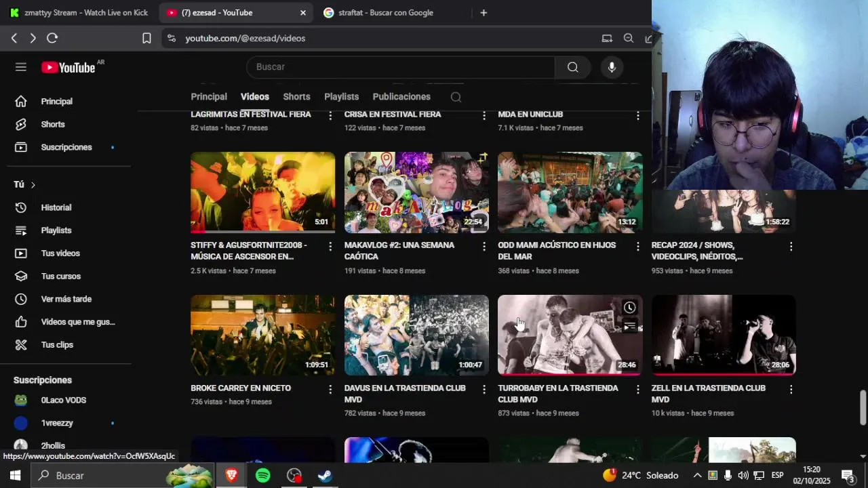Open options for STIFFY & AGUSFORTNITE2008 video

coord(330,247)
